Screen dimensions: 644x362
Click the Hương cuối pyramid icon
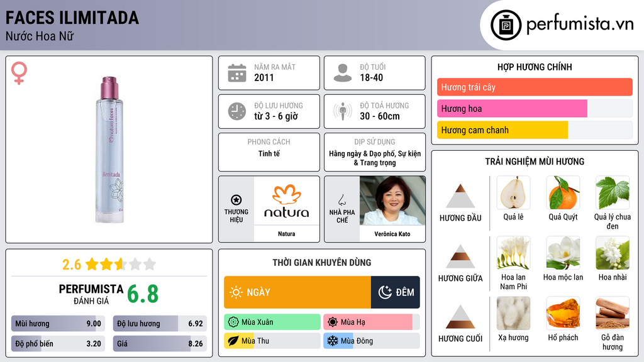[460, 317]
